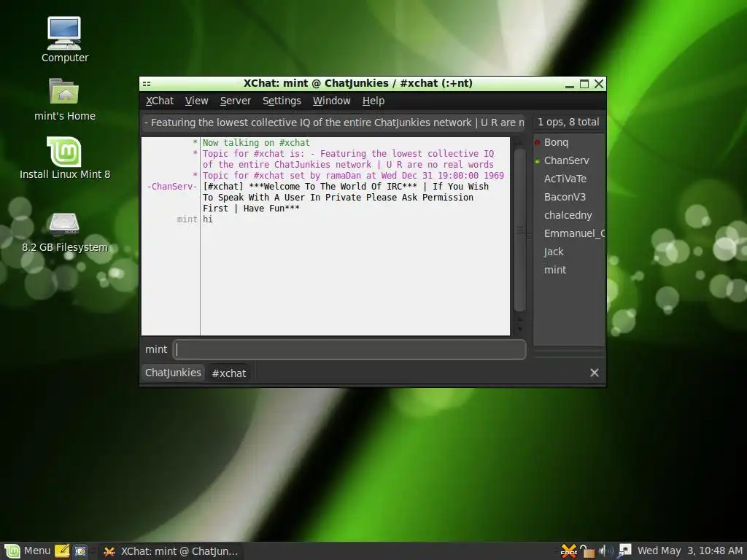Click the lock/update manager tray icon

click(x=587, y=551)
